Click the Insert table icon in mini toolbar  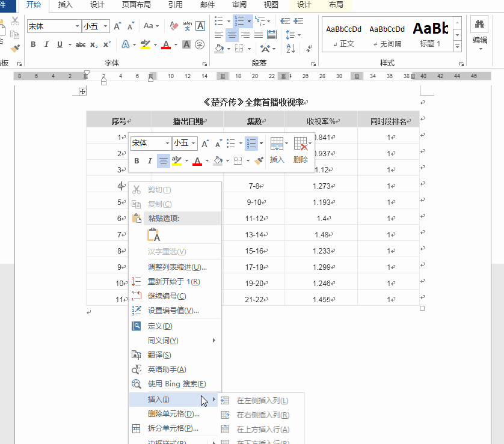click(277, 144)
